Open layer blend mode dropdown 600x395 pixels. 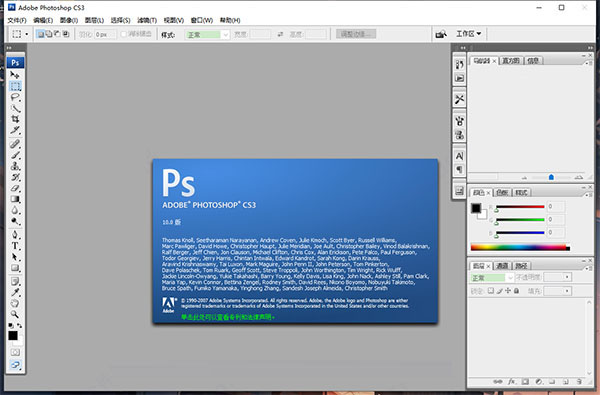(491, 277)
